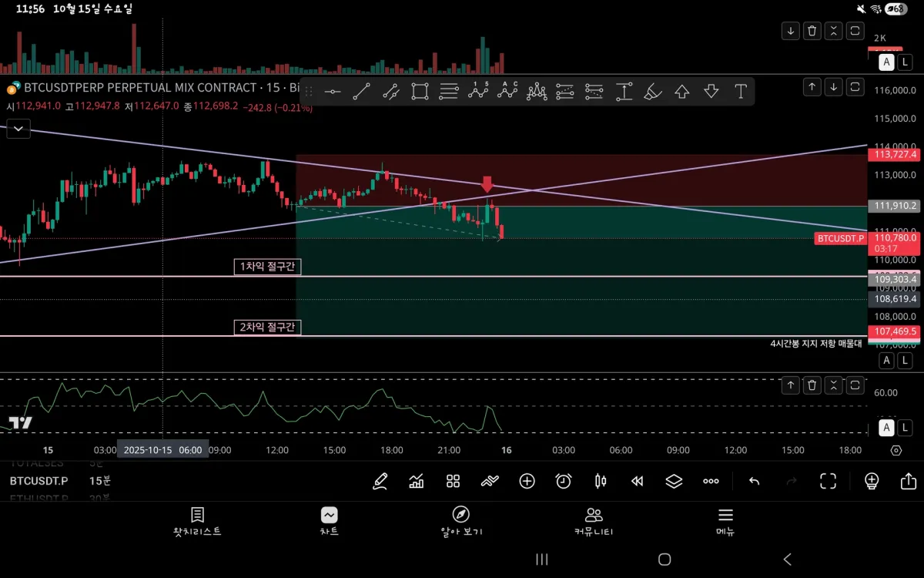
Task: Select the arrow up marker tool
Action: tap(682, 92)
